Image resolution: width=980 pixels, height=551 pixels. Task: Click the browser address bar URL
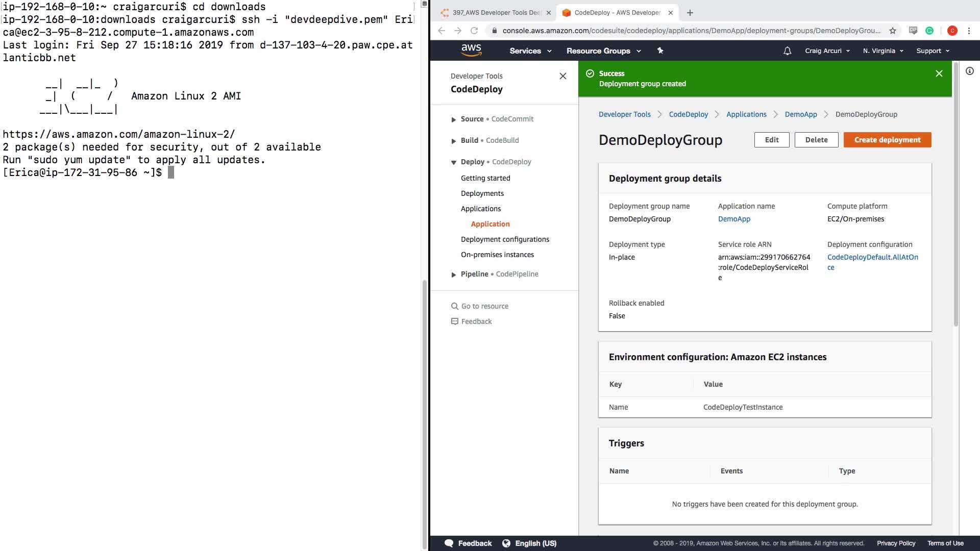691,31
